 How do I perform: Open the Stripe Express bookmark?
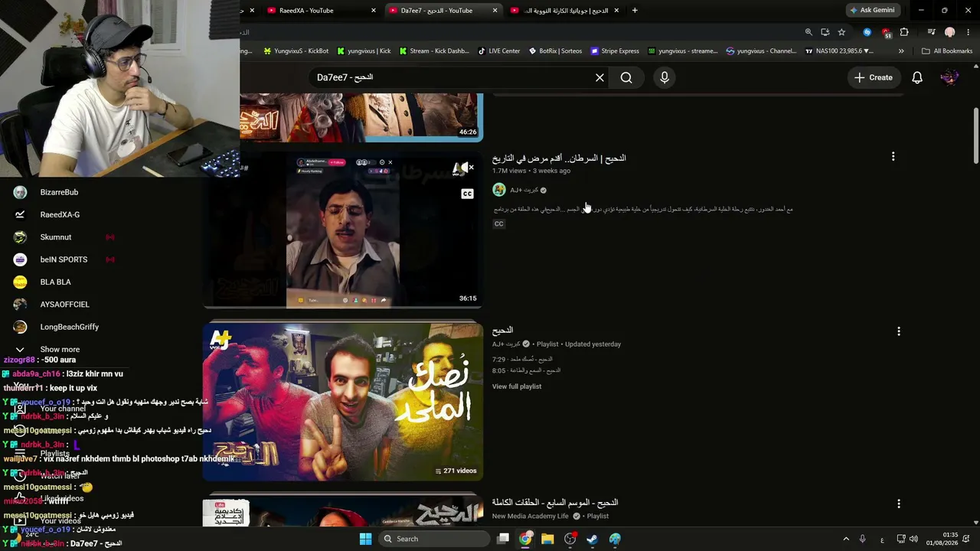(x=615, y=51)
